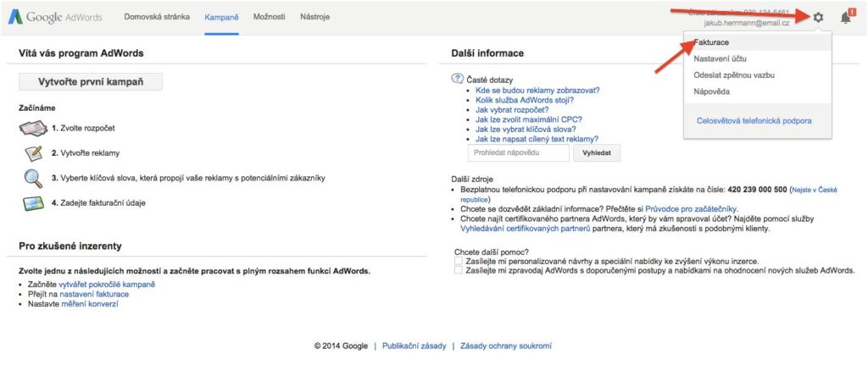Click phone number 420 239 000 500
Screen dimensions: 868x365
click(x=756, y=190)
